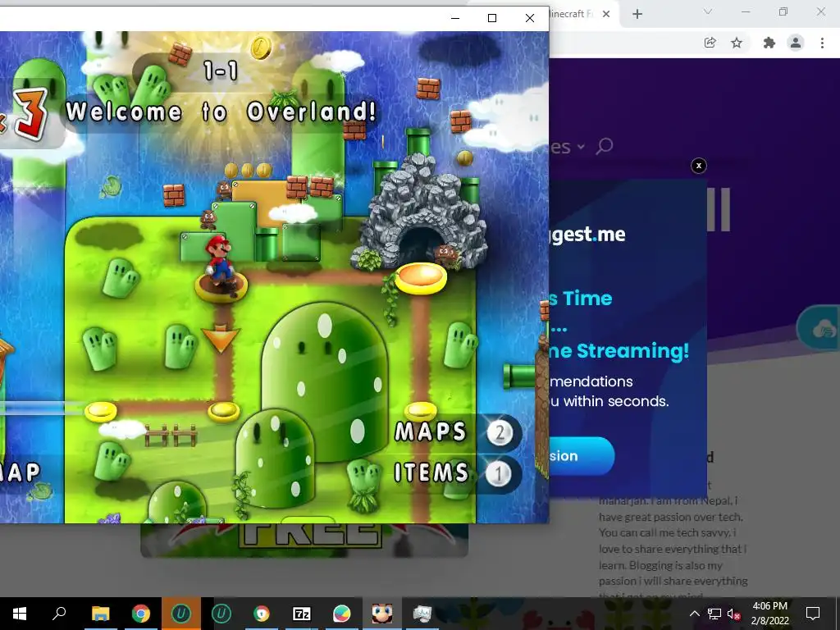Open the network status tray icon
Viewport: 840px width, 630px height.
[x=714, y=614]
